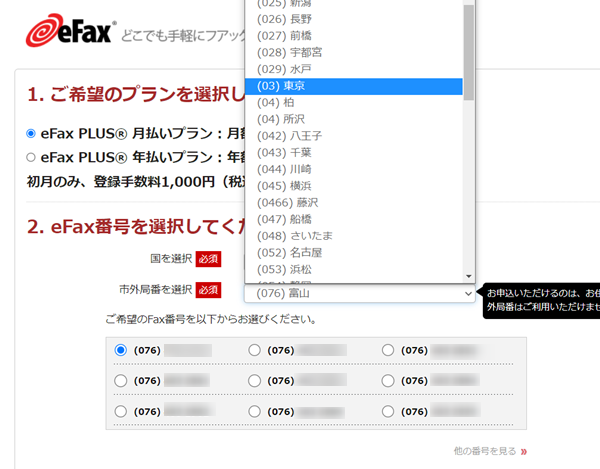Pick (042) 八王子 in the area code list

(x=354, y=136)
